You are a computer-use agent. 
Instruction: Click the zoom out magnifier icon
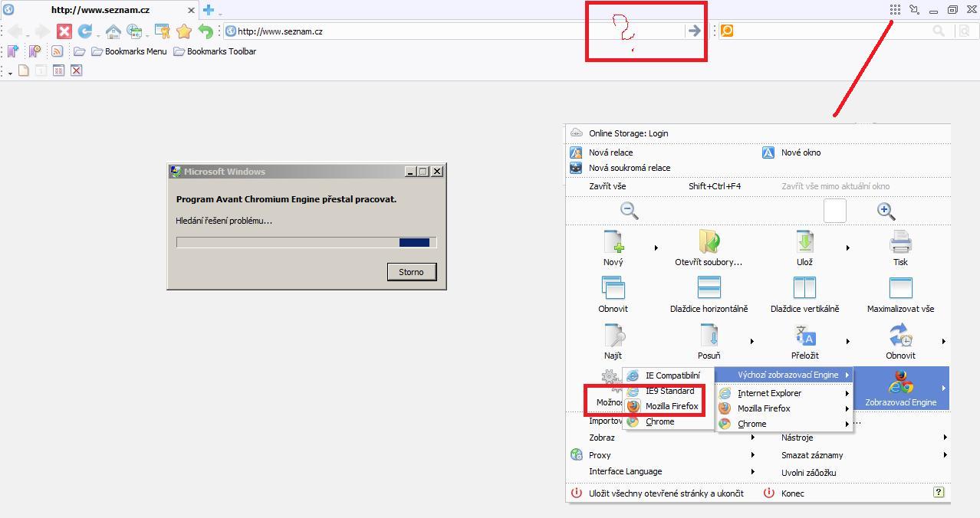[630, 211]
